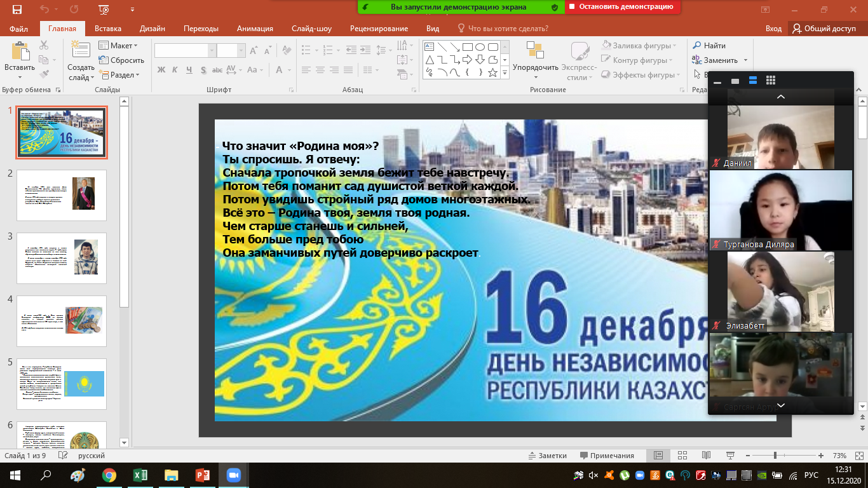Click the Format Painter brush icon
Viewport: 868px width, 488px height.
(x=44, y=74)
